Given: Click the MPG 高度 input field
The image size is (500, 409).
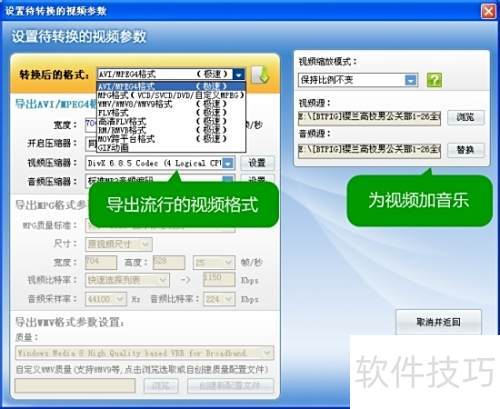Looking at the screenshot, I should (169, 262).
